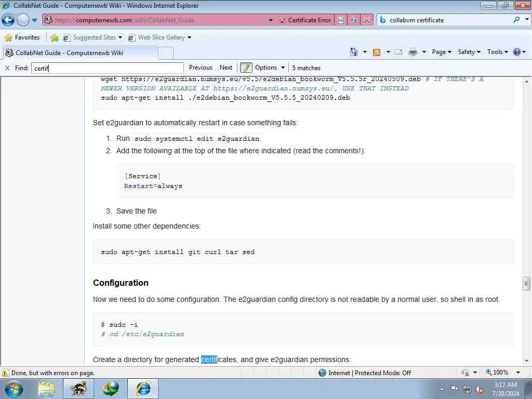Screen dimensions: 532x399
Task: Close the Find bar with the X
Action: click(7, 68)
